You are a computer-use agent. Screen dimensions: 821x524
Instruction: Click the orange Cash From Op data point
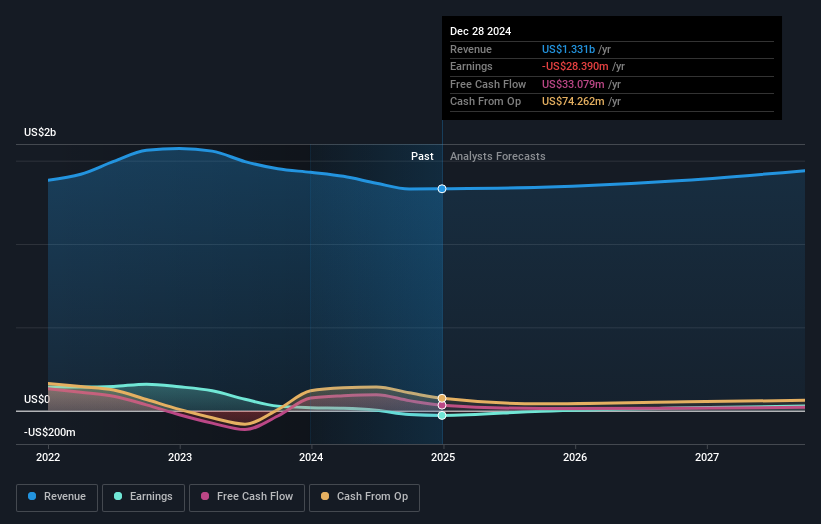point(442,398)
